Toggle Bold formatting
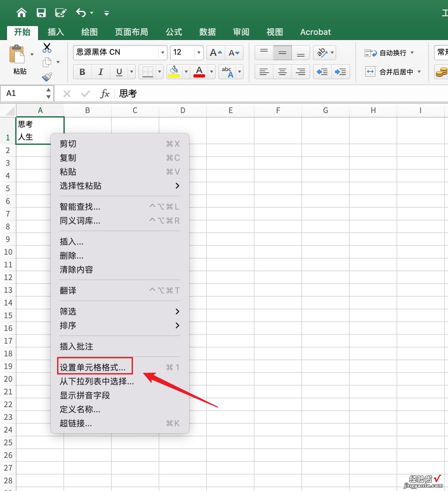The image size is (448, 491). tap(82, 72)
